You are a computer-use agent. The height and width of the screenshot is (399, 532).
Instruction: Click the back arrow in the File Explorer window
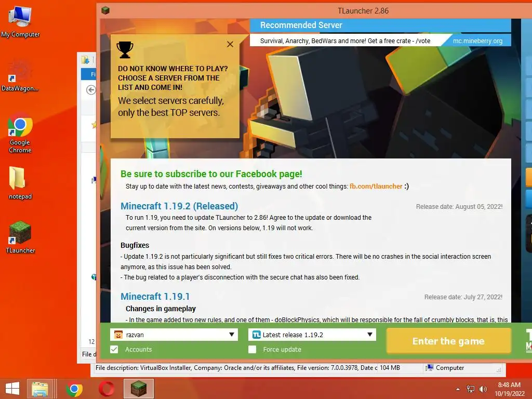(91, 90)
